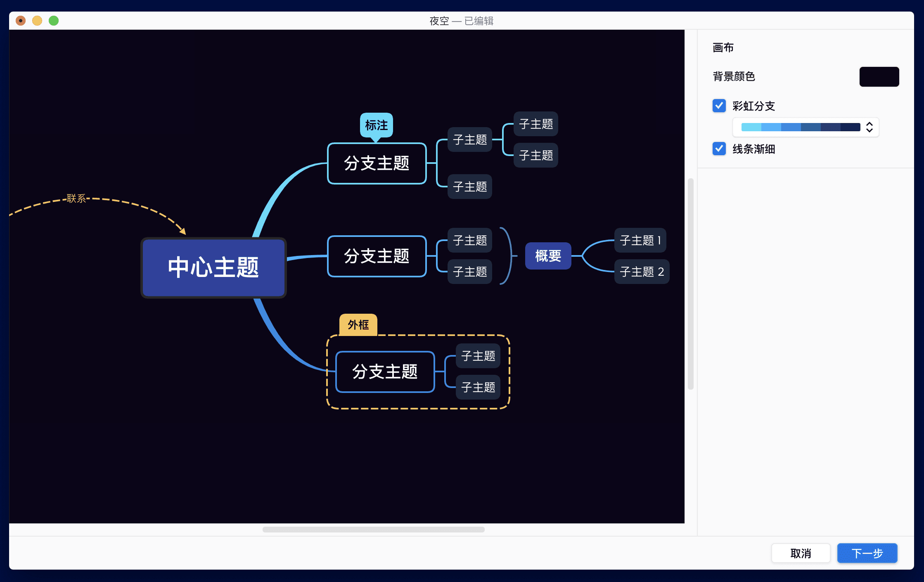Open the 背景颜色 color swatch
The width and height of the screenshot is (924, 582).
pos(879,76)
